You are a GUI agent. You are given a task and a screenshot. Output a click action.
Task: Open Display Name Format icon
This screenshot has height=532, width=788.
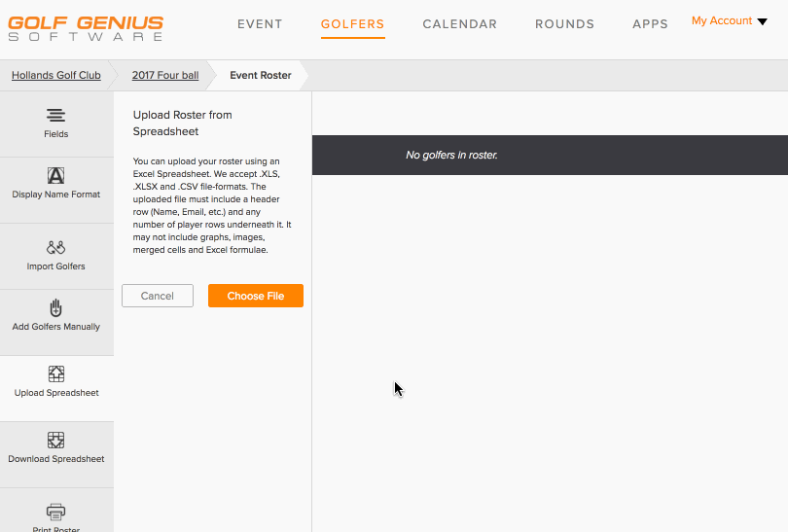pyautogui.click(x=55, y=176)
